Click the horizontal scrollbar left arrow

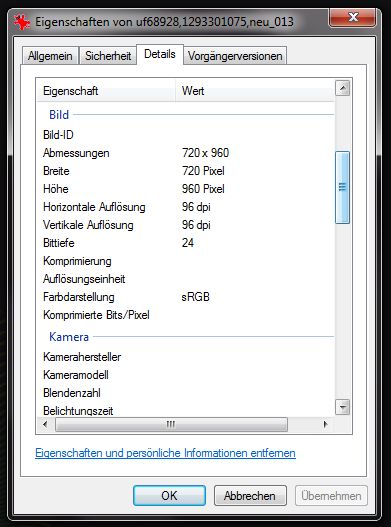click(x=45, y=424)
